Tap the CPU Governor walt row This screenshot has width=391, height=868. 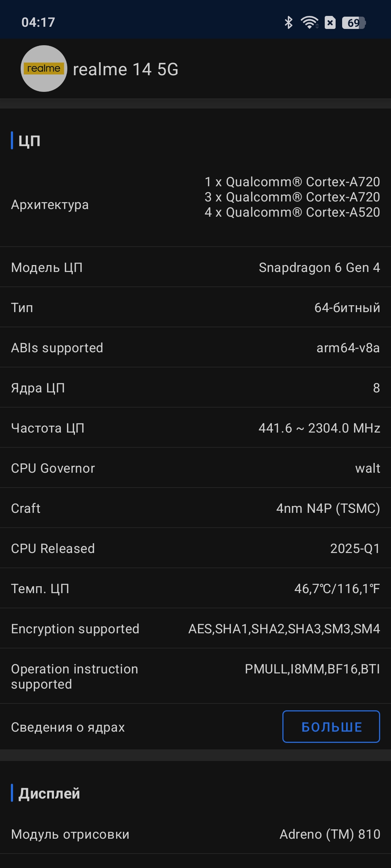pyautogui.click(x=195, y=468)
